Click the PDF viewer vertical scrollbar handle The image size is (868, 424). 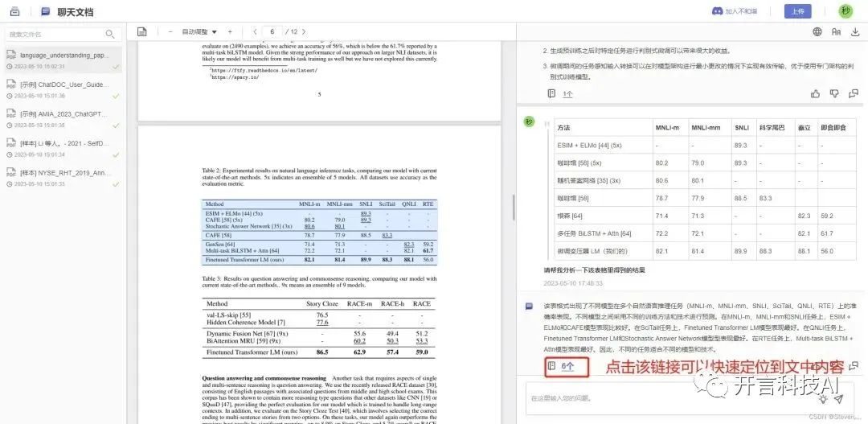(x=513, y=208)
